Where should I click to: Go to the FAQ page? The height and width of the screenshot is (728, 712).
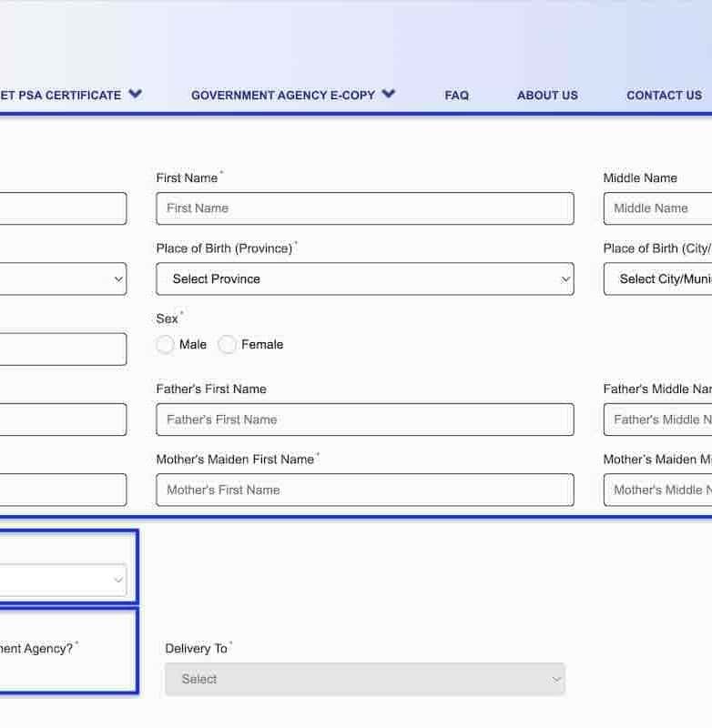[x=456, y=95]
